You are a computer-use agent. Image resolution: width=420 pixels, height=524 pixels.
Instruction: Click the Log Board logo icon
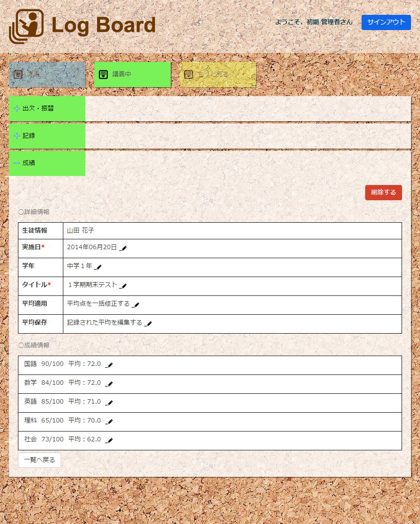pos(27,26)
